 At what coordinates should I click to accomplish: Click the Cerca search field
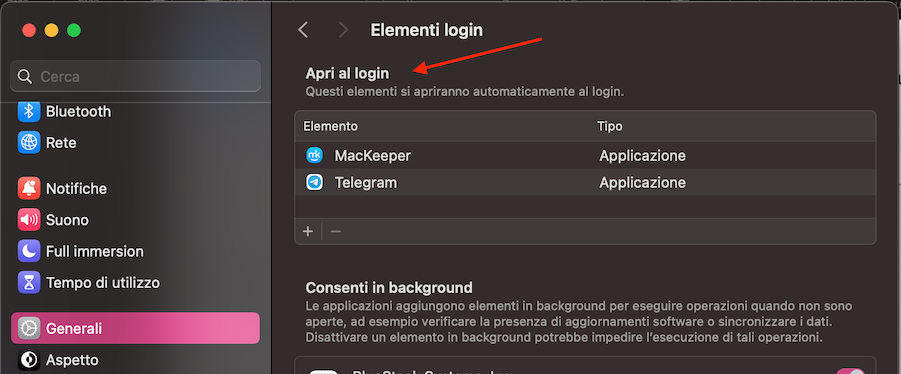tap(136, 76)
